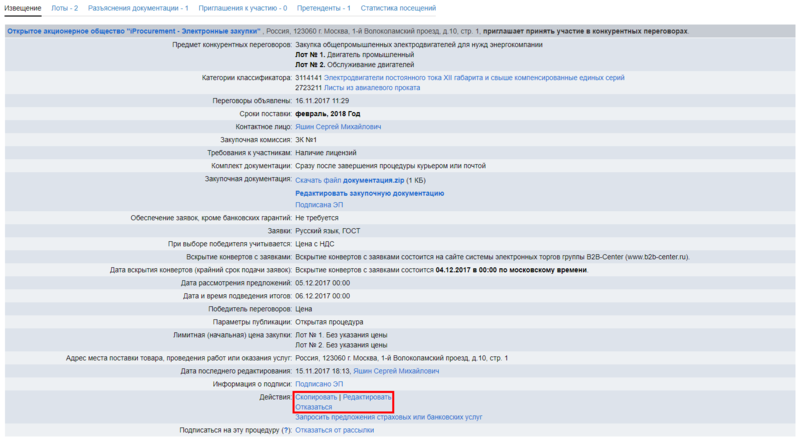Open the Электродвигатели постоянного тока classifier category
The width and height of the screenshot is (800, 443).
(474, 77)
